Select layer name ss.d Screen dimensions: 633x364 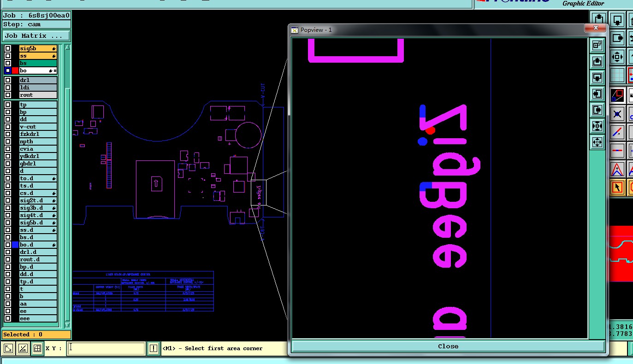(38, 230)
